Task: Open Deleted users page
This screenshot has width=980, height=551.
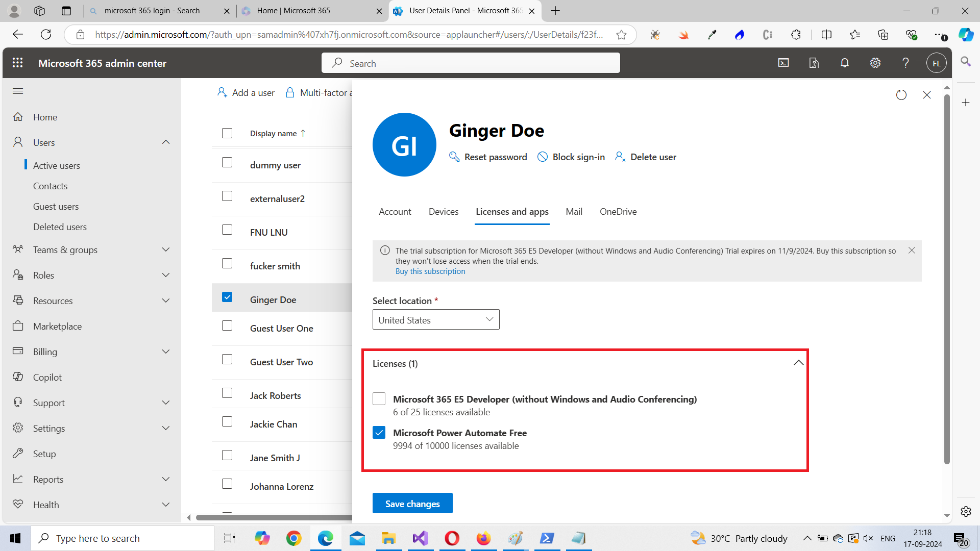Action: click(60, 227)
